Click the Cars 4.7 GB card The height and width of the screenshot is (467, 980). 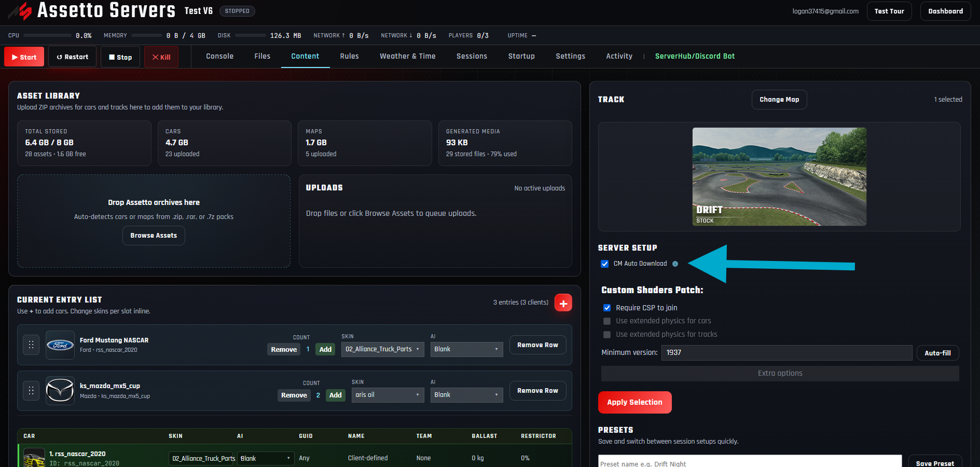point(225,143)
